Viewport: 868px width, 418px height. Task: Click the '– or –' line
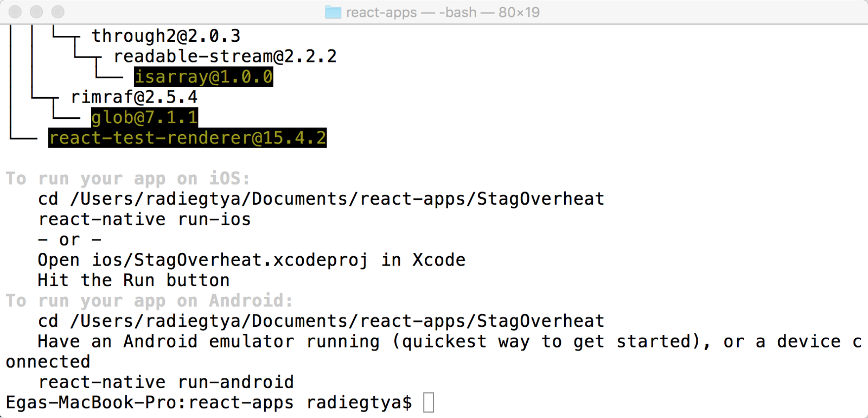click(x=69, y=240)
